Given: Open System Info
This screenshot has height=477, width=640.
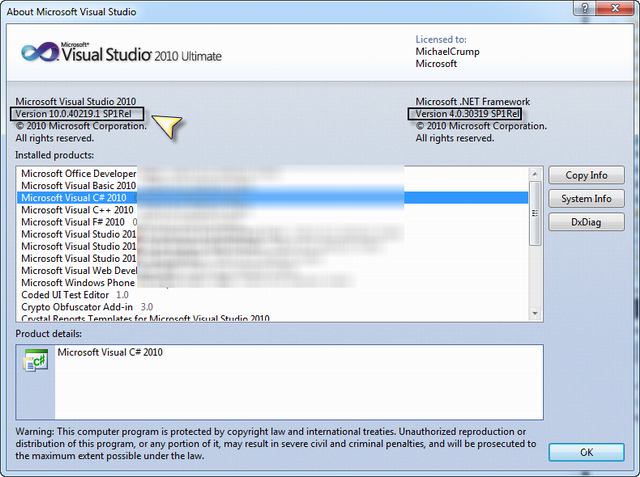Looking at the screenshot, I should point(586,199).
